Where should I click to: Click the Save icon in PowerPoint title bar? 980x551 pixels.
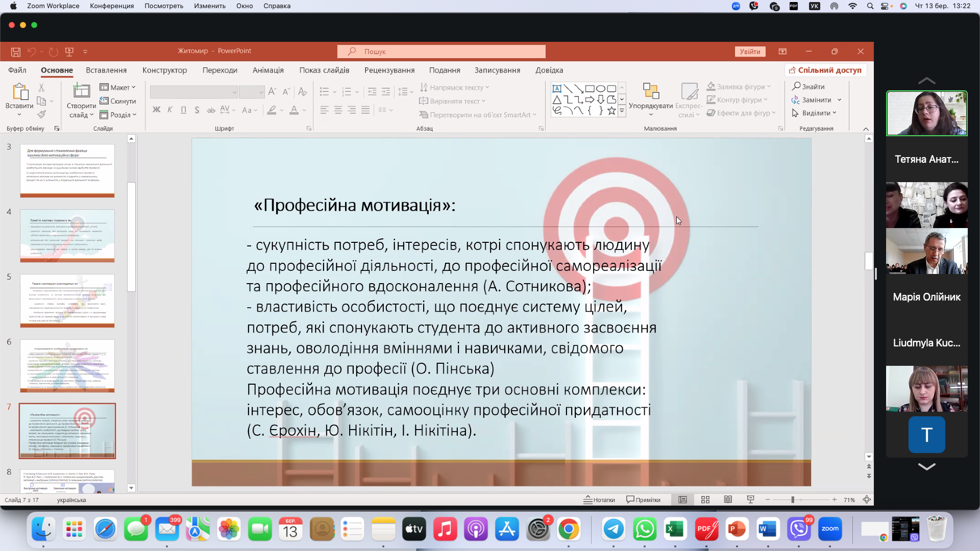coord(16,52)
